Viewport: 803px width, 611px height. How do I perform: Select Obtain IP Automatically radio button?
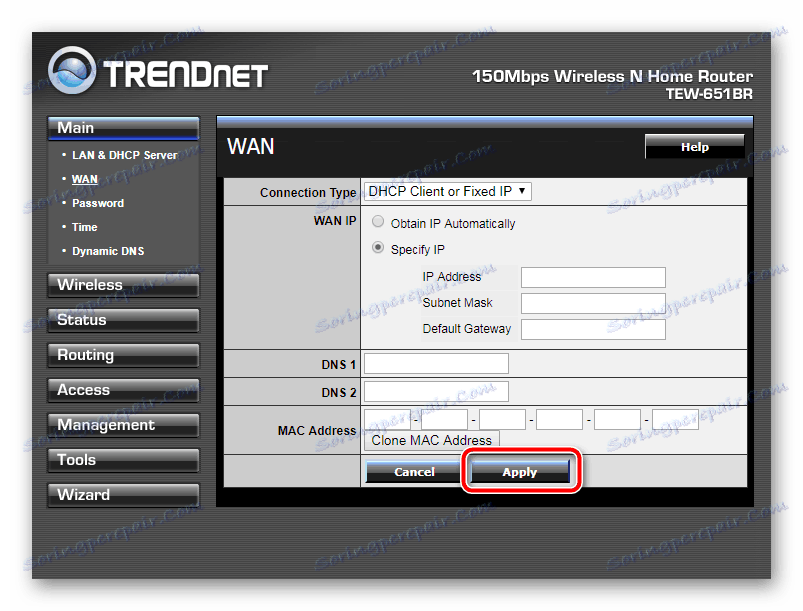point(378,221)
